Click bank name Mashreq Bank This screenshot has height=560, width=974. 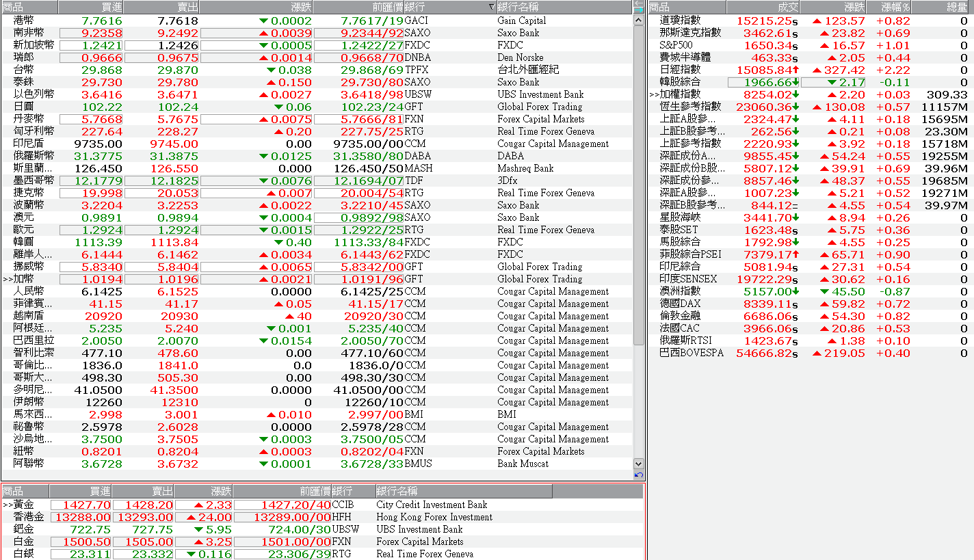(525, 168)
